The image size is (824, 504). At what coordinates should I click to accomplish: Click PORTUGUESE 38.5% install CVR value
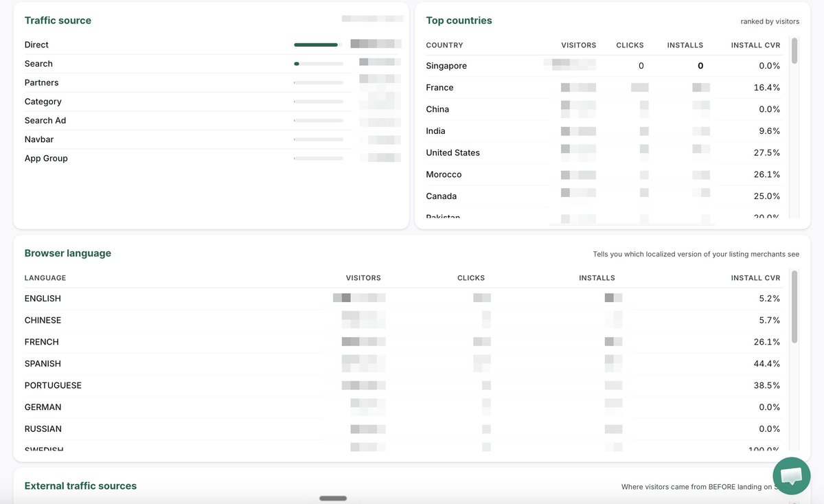(x=767, y=385)
